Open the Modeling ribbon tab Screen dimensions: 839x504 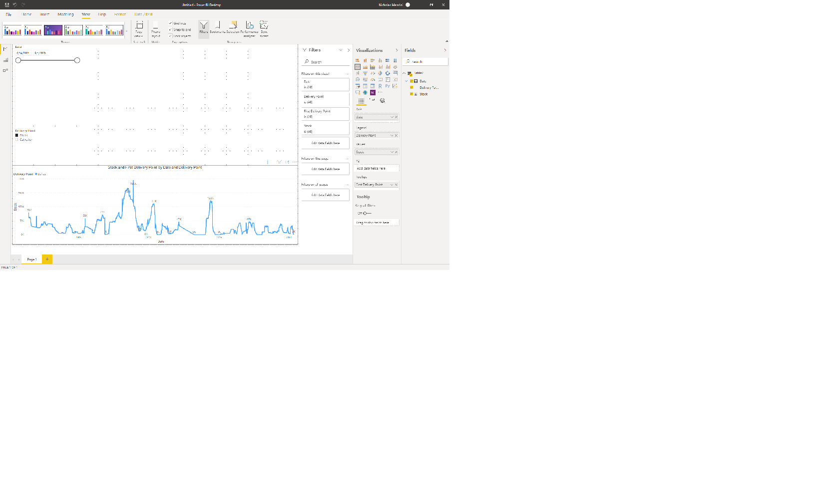65,14
